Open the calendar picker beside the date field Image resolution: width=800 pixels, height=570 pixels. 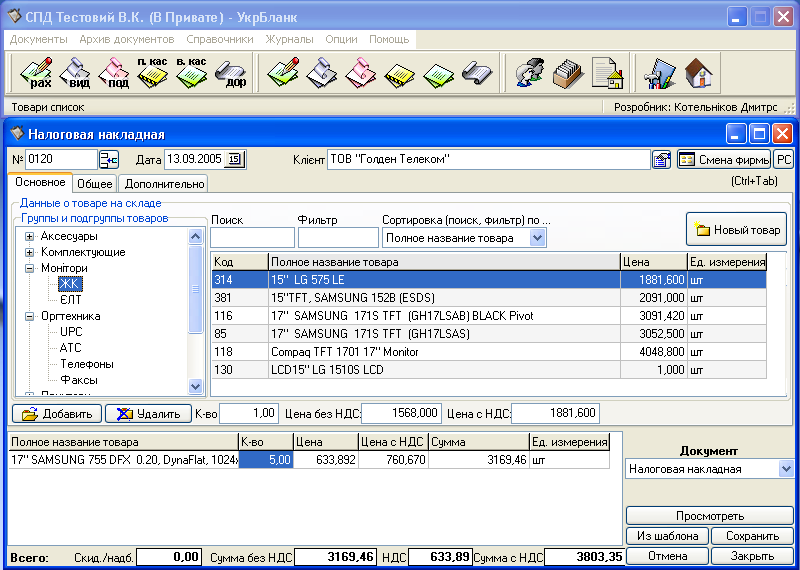click(x=234, y=159)
